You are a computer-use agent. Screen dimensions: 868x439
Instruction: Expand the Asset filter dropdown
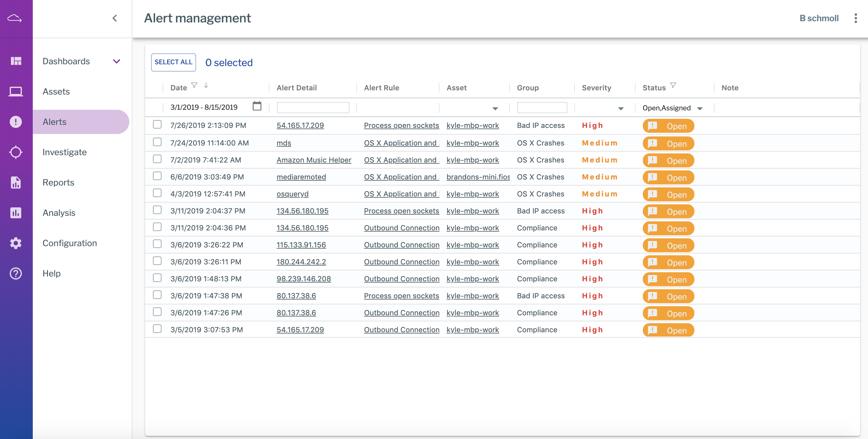495,108
